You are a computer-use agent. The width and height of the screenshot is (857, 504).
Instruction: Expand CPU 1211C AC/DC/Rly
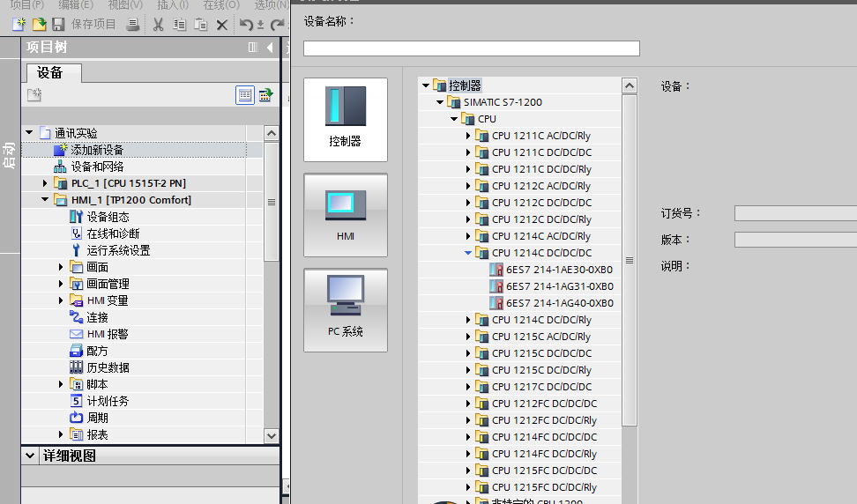tap(468, 136)
